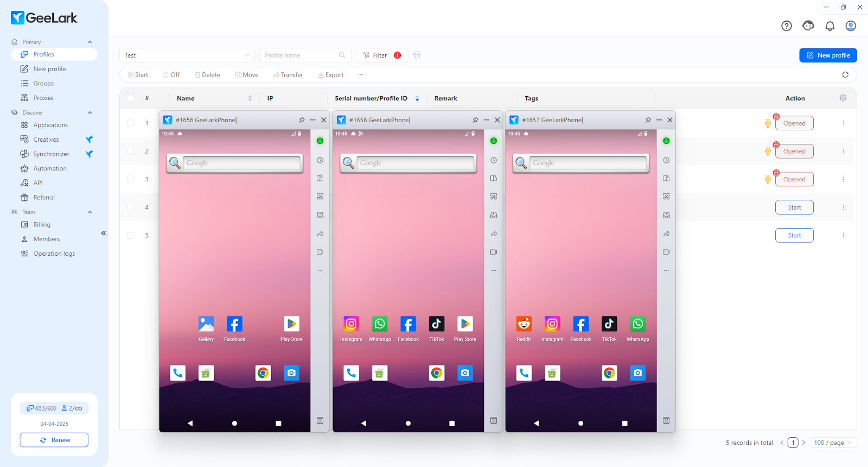Open Gallery app in phone #1656
This screenshot has height=467, width=868.
[x=206, y=325]
